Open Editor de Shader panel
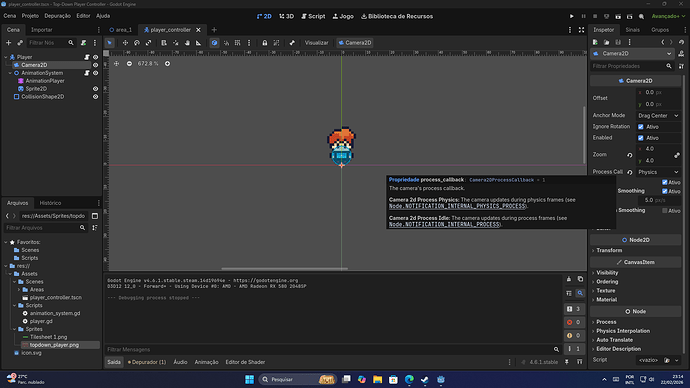The width and height of the screenshot is (690, 388). [245, 362]
